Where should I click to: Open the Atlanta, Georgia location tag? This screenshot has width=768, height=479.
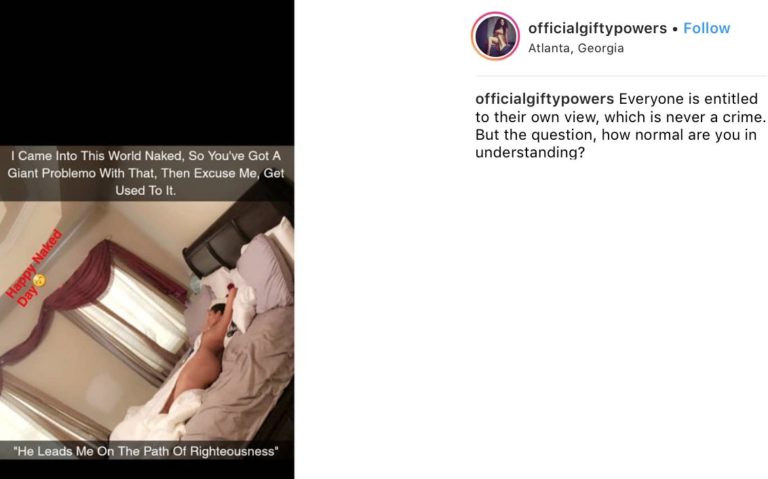point(576,48)
